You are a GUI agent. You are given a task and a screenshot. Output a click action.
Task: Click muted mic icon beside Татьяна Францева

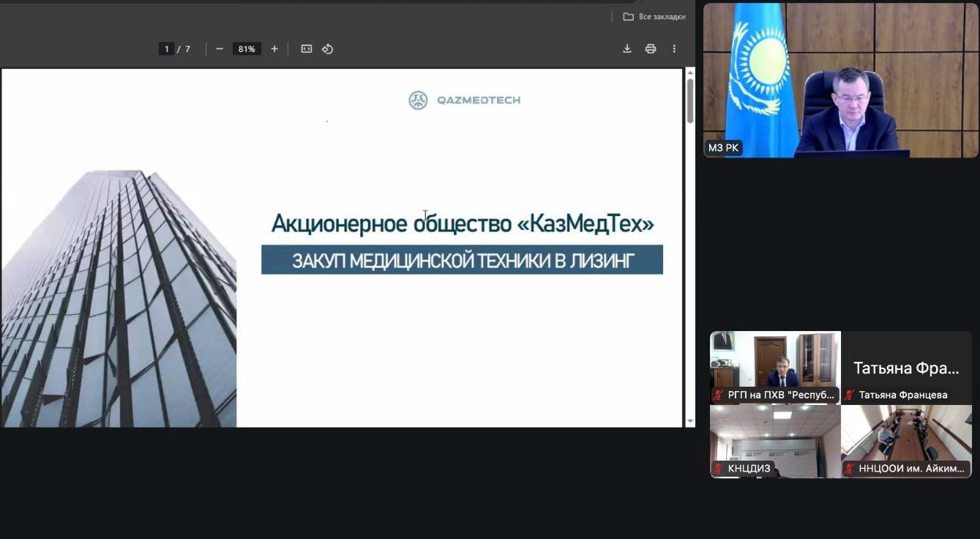(x=850, y=395)
